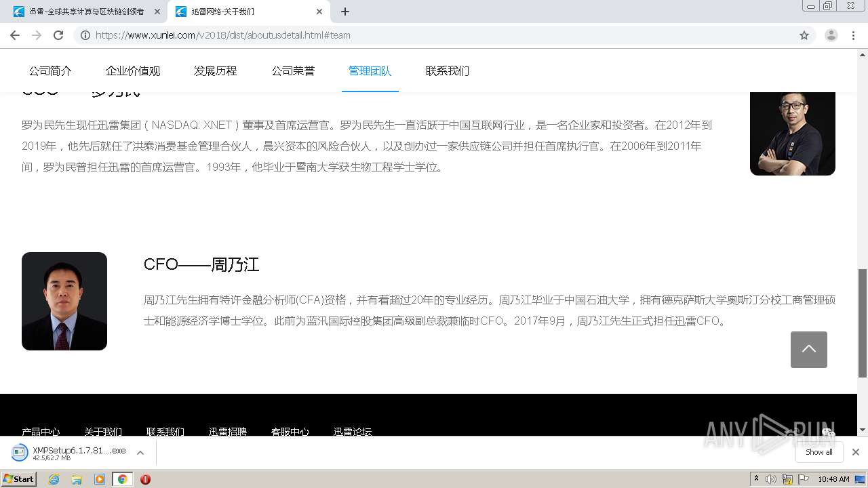Click Show all downloads button

819,452
